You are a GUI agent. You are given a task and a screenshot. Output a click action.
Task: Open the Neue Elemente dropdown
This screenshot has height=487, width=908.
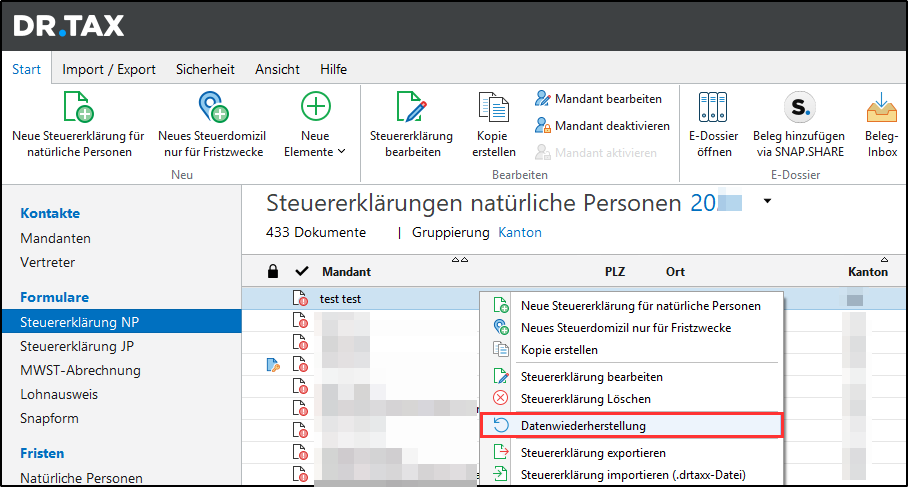(x=315, y=125)
